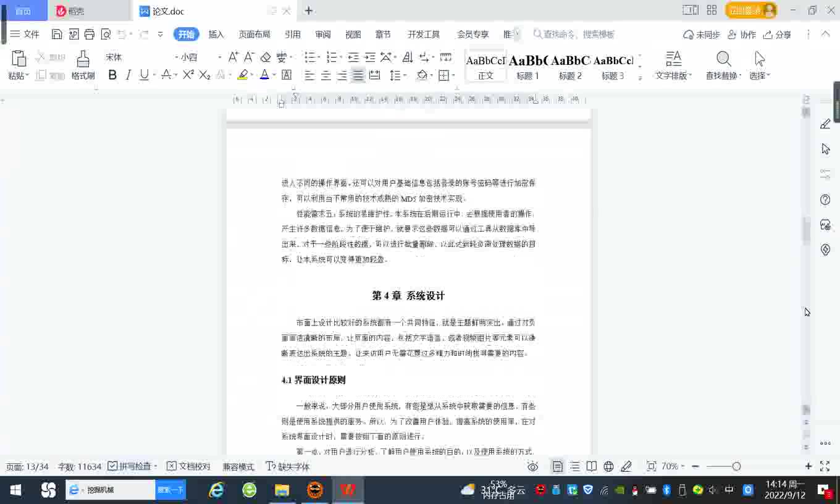Expand numbered list style dropdown

pos(341,57)
